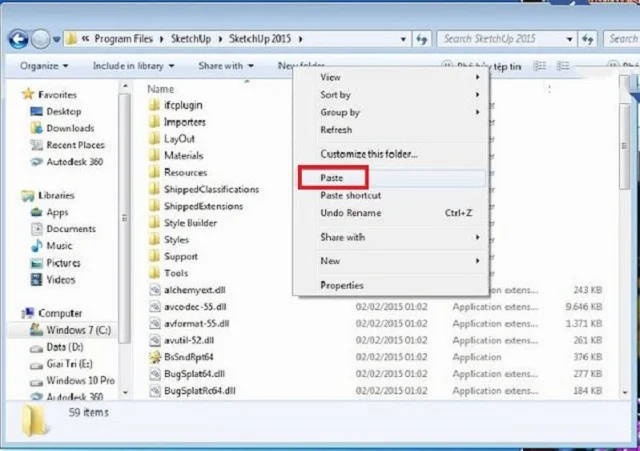The image size is (640, 451).
Task: Open the address bar history dropdown
Action: tap(403, 39)
